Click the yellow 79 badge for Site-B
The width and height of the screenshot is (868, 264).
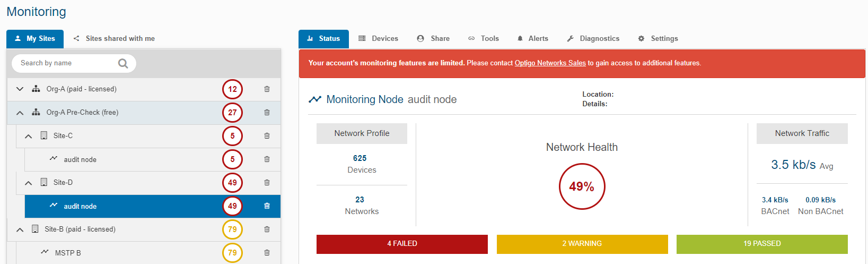point(232,229)
